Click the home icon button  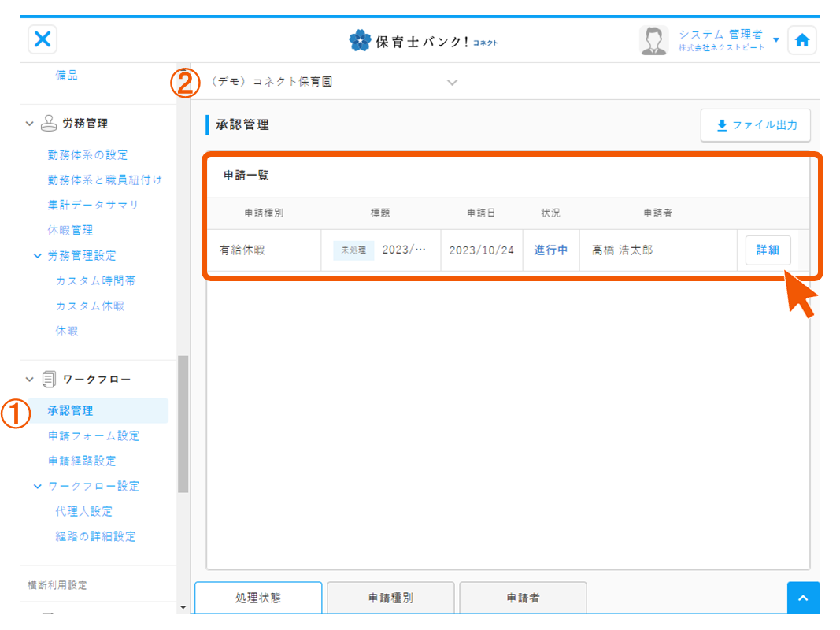click(801, 40)
